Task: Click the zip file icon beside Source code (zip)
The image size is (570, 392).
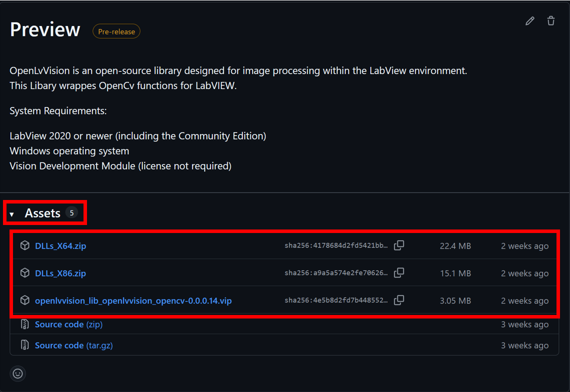Action: [24, 324]
